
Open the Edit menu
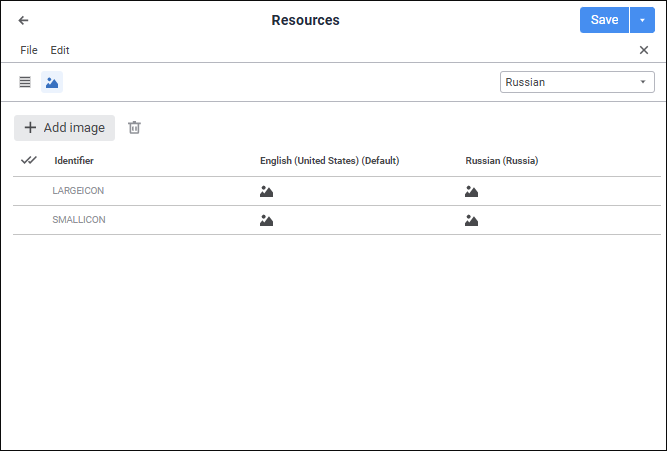point(60,50)
